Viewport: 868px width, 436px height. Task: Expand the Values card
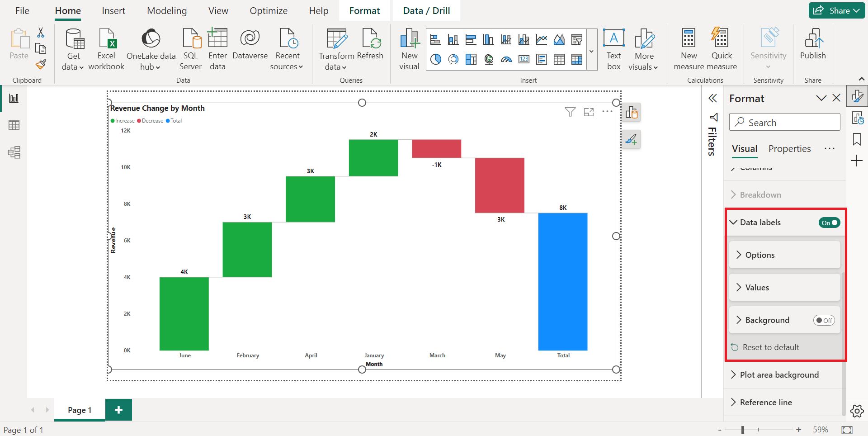pos(785,287)
